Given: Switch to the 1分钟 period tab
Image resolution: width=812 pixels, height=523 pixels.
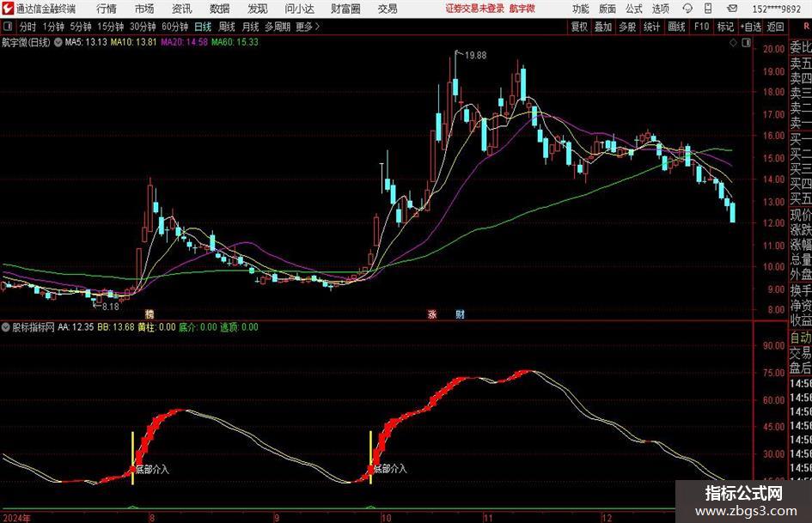Looking at the screenshot, I should click(x=53, y=27).
